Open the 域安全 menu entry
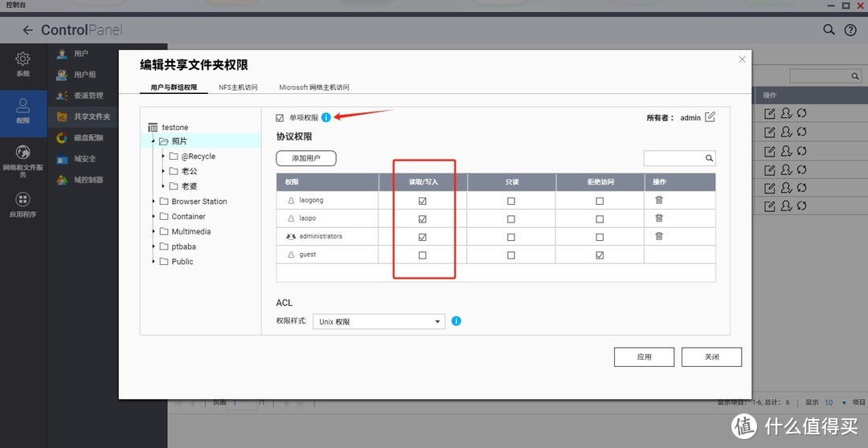Screen dimensions: 868x448 (x=84, y=159)
